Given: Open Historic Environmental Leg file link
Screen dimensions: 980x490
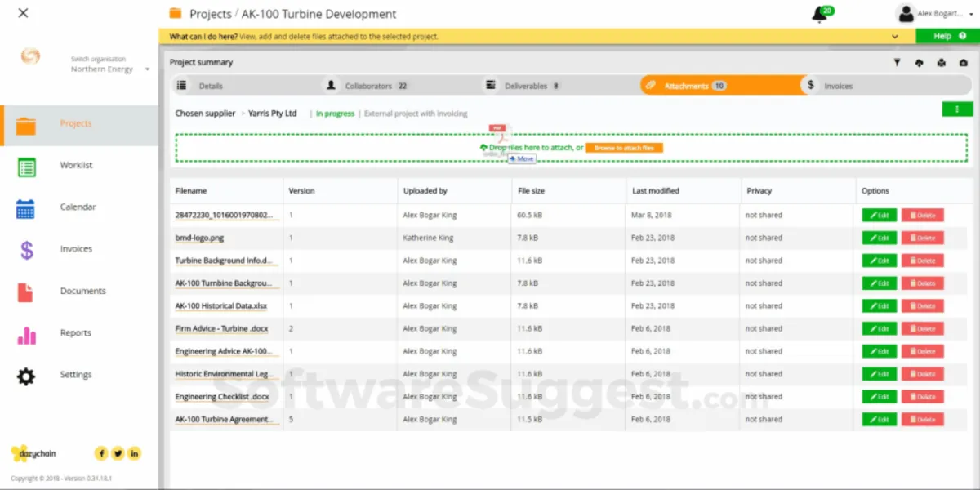Looking at the screenshot, I should [224, 374].
